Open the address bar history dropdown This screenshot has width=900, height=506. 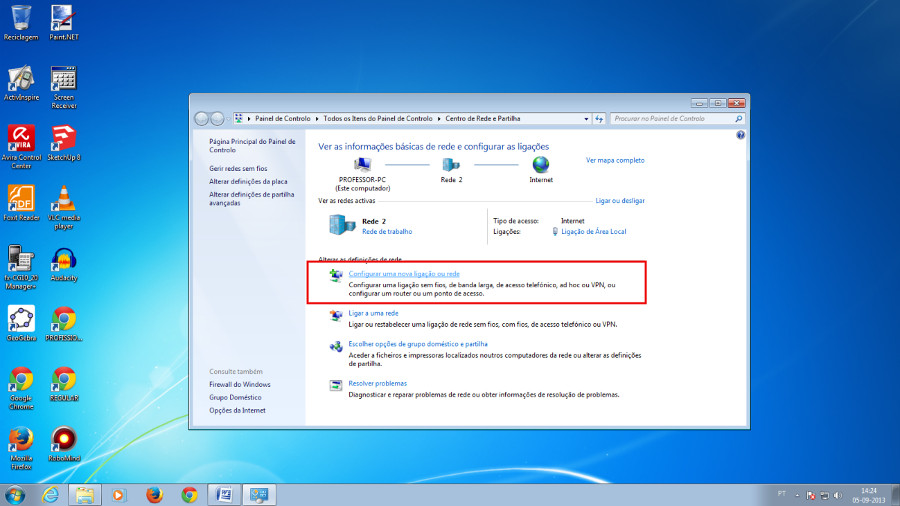[586, 119]
